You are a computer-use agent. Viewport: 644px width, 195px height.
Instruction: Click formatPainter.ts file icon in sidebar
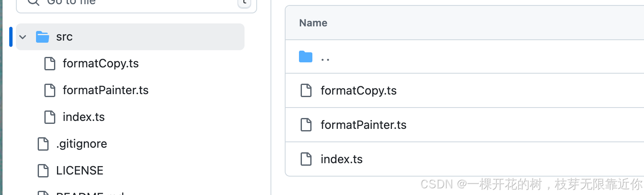50,90
